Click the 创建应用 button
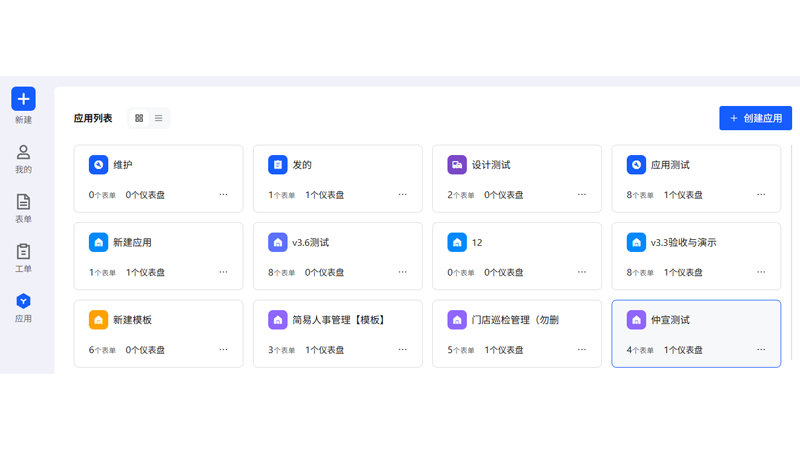 pyautogui.click(x=756, y=118)
